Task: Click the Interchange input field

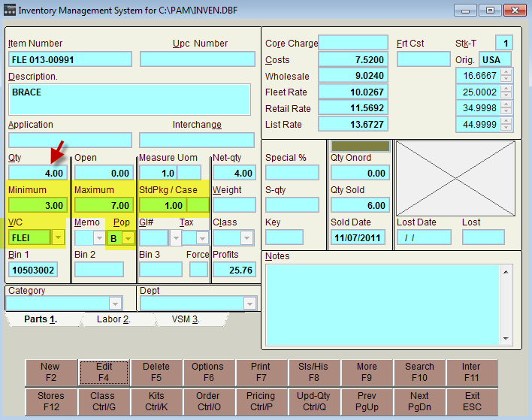Action: [x=197, y=140]
